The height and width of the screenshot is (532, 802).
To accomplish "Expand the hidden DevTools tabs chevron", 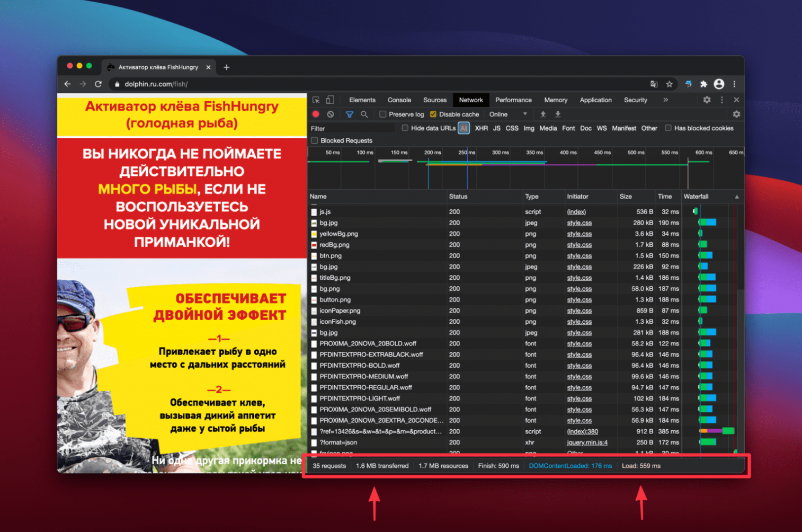I will coord(665,100).
